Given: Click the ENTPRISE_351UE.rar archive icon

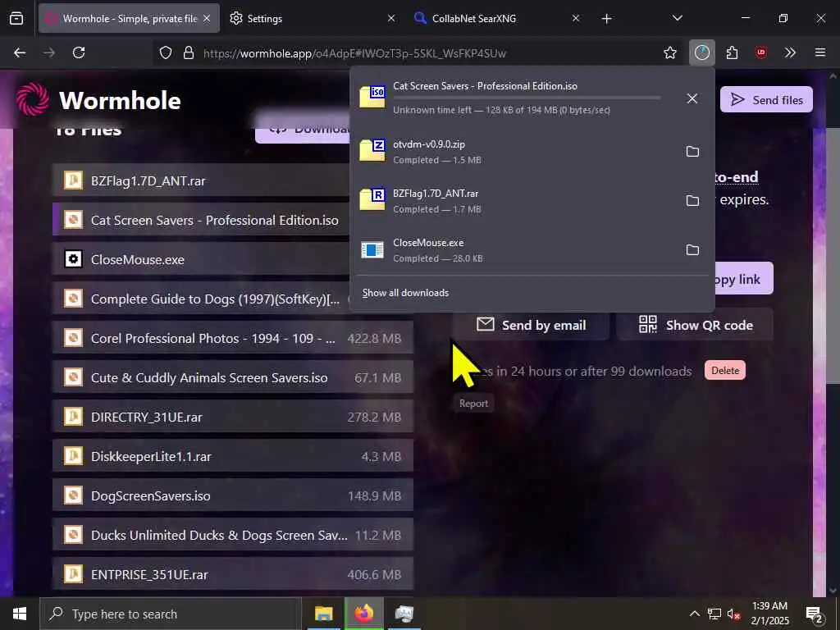Looking at the screenshot, I should 73,573.
